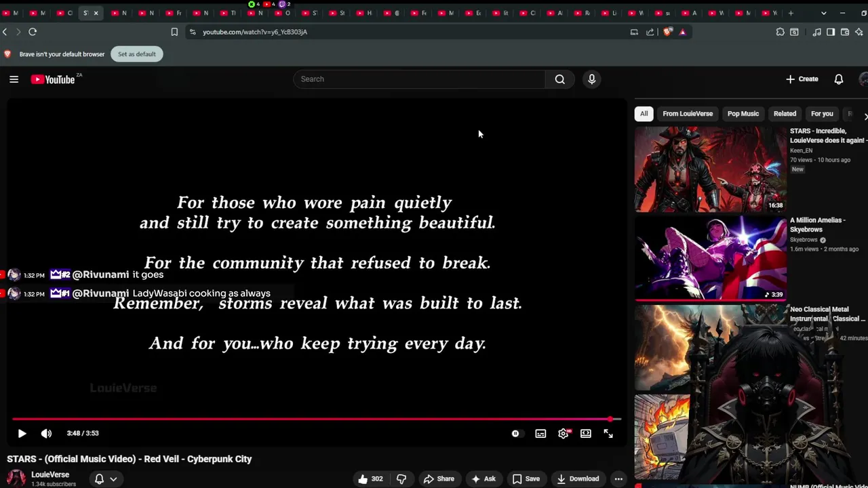Click the video title STARS - (Official Music Video)
Image resolution: width=868 pixels, height=488 pixels.
pyautogui.click(x=129, y=459)
